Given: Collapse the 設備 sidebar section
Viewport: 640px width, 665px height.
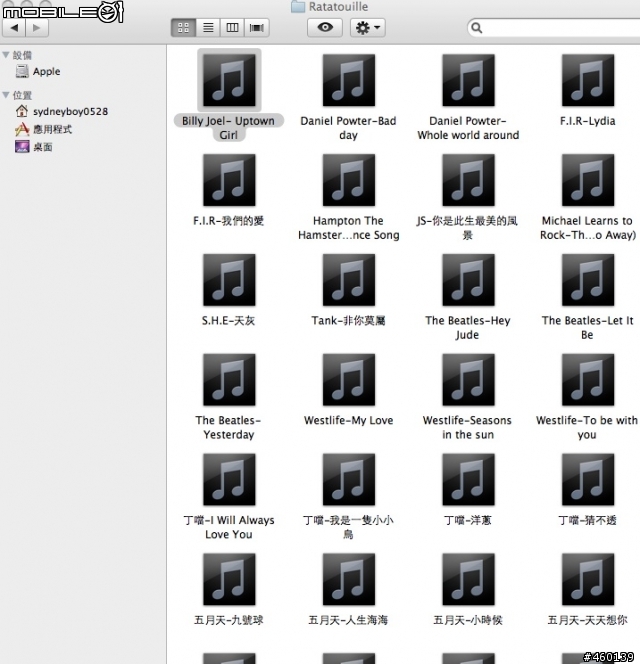Looking at the screenshot, I should click(x=6, y=55).
